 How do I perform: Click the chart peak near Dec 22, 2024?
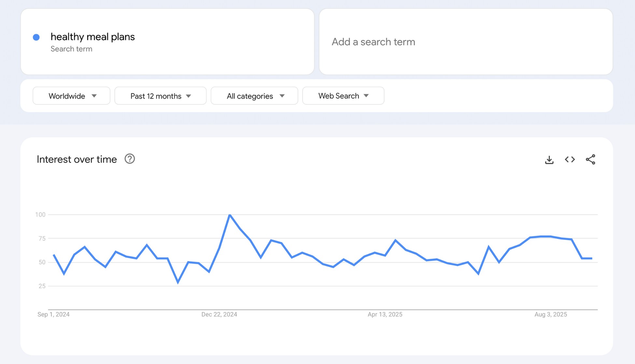(230, 215)
